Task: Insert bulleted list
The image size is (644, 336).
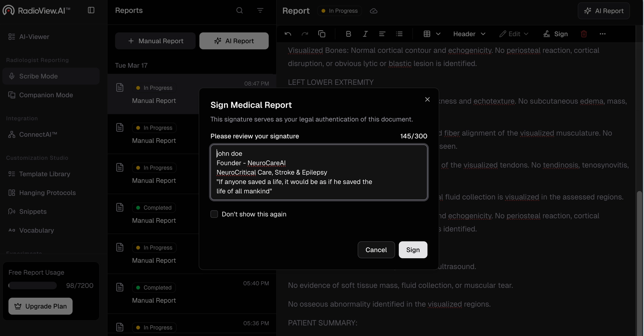Action: point(399,34)
